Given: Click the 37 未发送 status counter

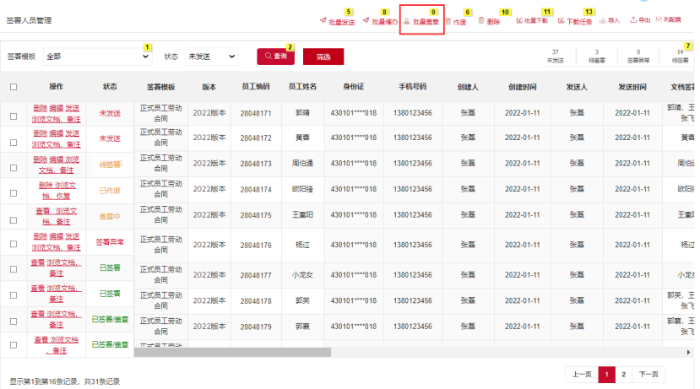Looking at the screenshot, I should coord(555,56).
